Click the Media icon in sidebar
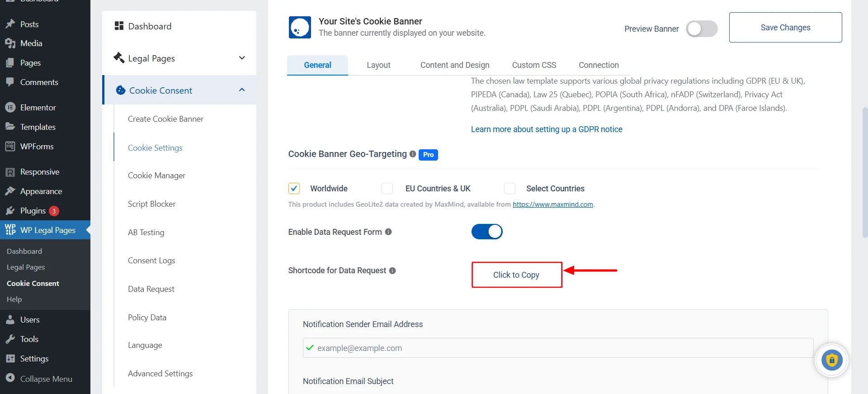868x394 pixels. (x=10, y=43)
